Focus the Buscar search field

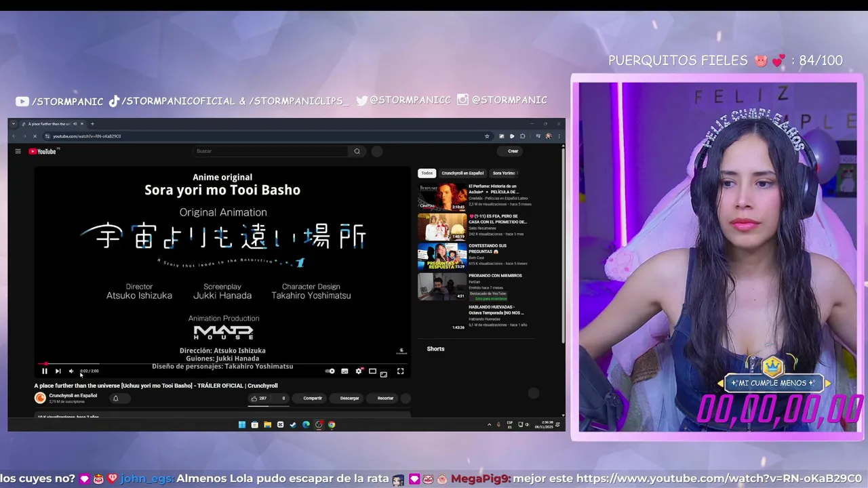(271, 151)
